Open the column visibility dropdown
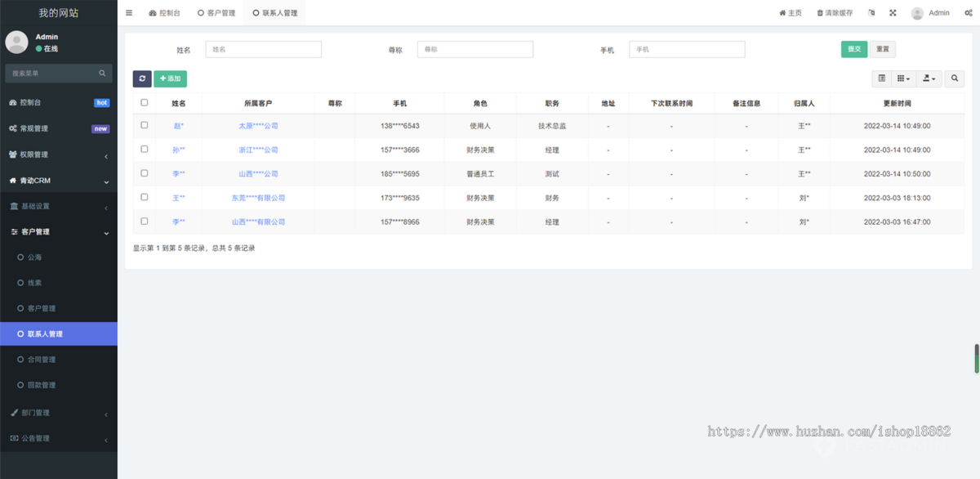The width and height of the screenshot is (980, 479). (x=905, y=78)
